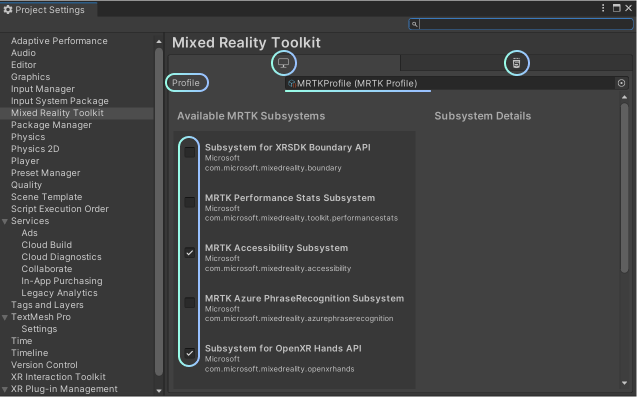This screenshot has width=637, height=397.
Task: Open Audio settings
Action: click(23, 53)
